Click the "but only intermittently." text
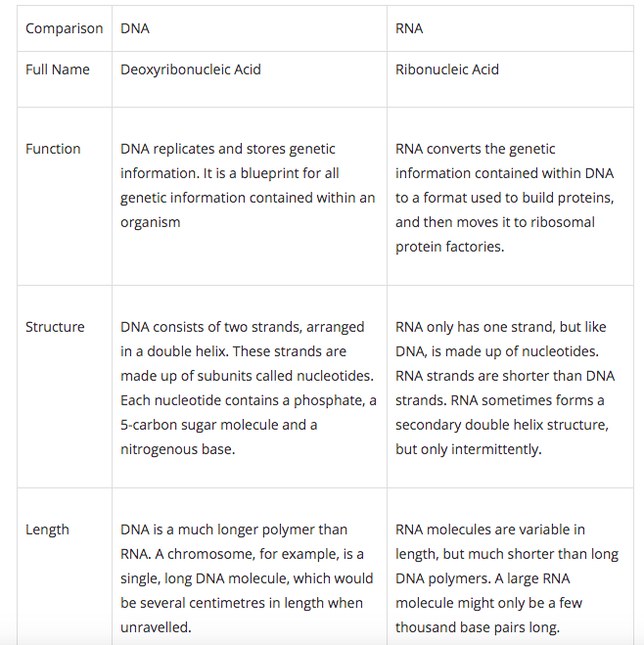This screenshot has width=644, height=645. click(x=468, y=449)
